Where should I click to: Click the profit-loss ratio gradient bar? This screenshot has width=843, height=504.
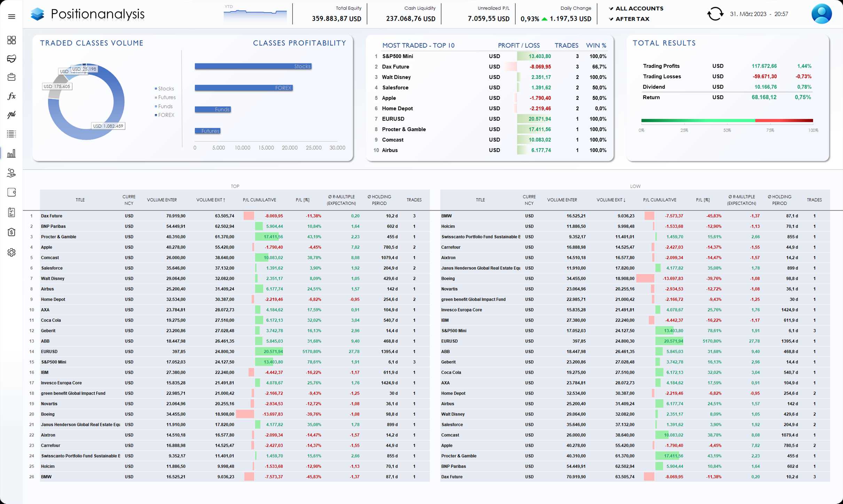point(727,120)
